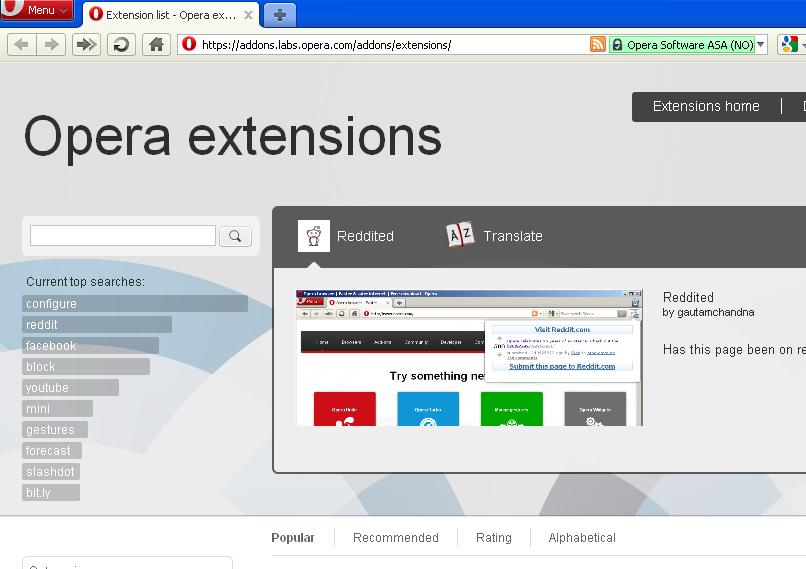Select the 'Extension list - Opera ex...' tab
The width and height of the screenshot is (806, 569).
point(171,15)
